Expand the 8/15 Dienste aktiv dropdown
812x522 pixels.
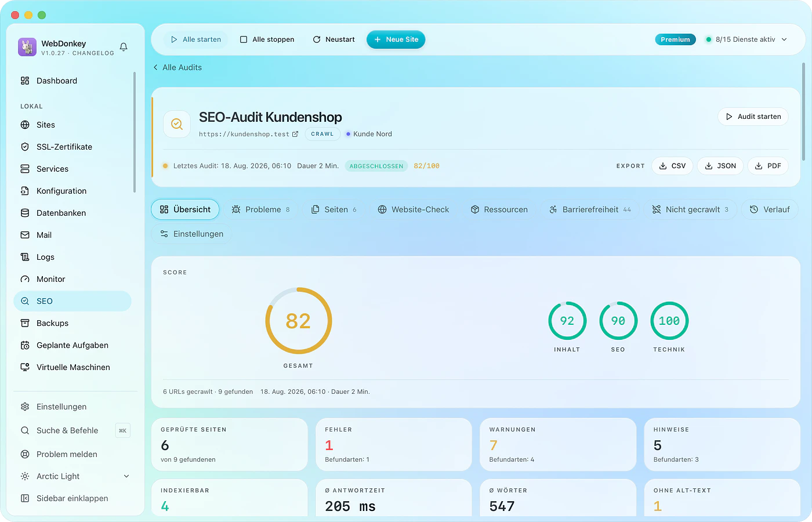(x=746, y=39)
